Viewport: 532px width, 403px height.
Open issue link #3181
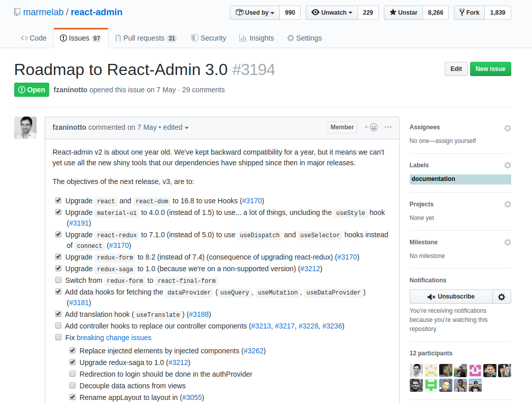click(79, 303)
